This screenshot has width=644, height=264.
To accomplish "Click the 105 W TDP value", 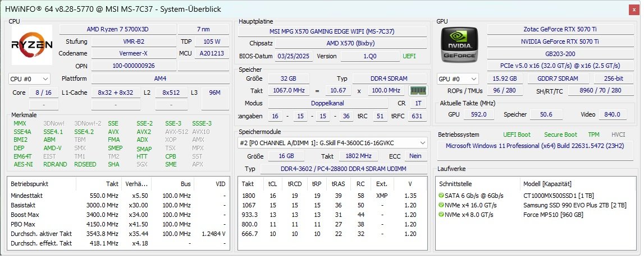I will (x=212, y=41).
